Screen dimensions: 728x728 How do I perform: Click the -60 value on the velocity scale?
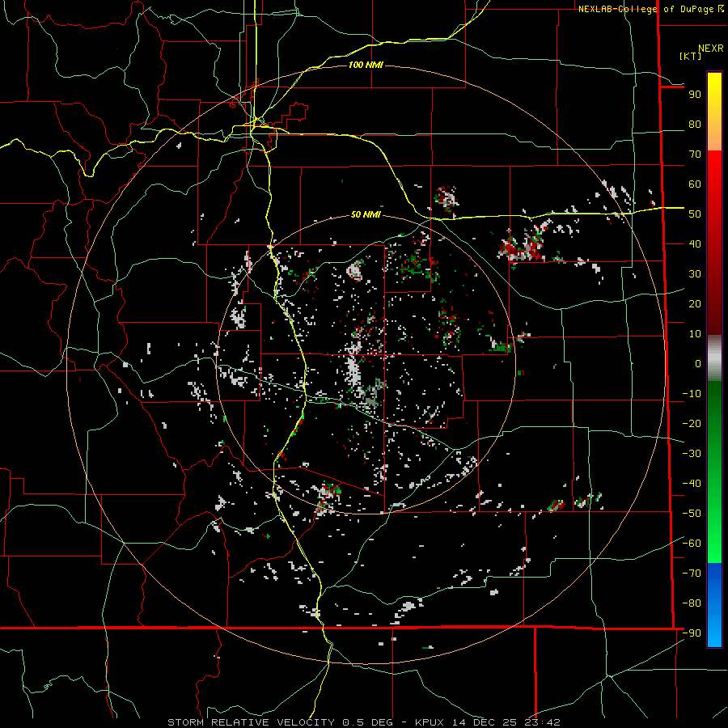692,544
